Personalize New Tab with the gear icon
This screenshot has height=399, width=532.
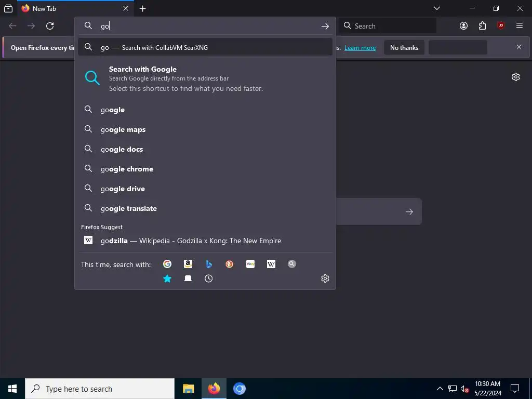click(x=516, y=77)
